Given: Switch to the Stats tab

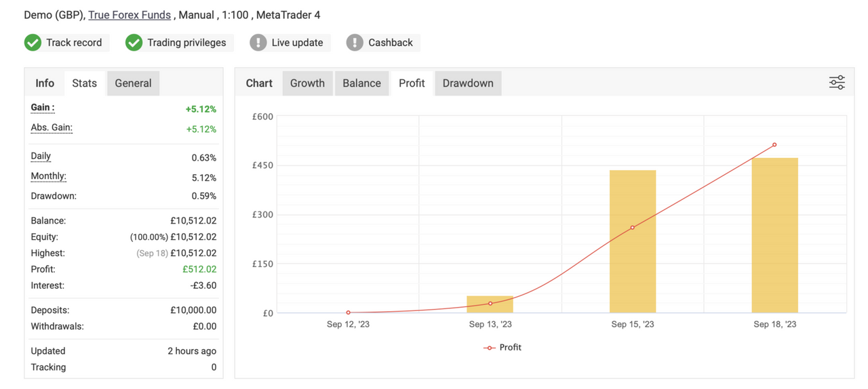Looking at the screenshot, I should tap(84, 83).
